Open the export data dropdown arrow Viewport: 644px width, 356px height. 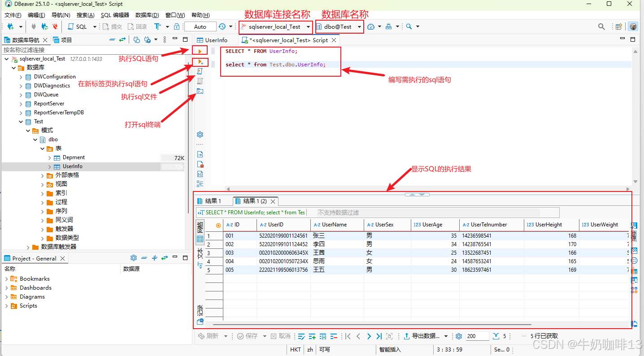[x=446, y=336]
